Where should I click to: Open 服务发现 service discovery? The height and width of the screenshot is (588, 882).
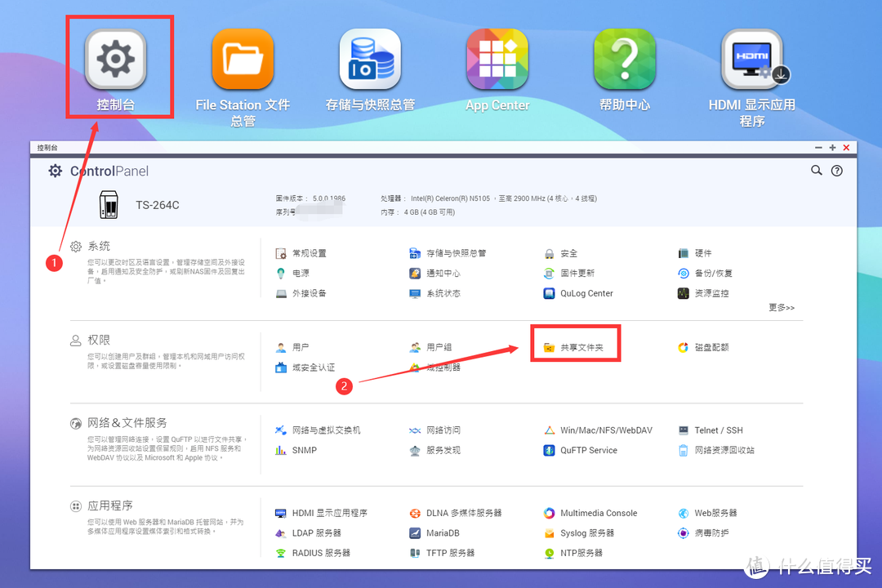(434, 450)
